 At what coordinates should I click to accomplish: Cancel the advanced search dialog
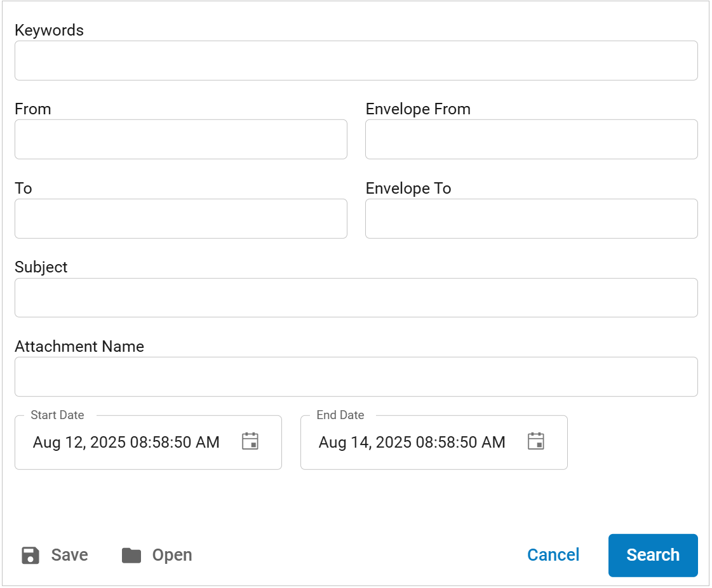click(553, 555)
